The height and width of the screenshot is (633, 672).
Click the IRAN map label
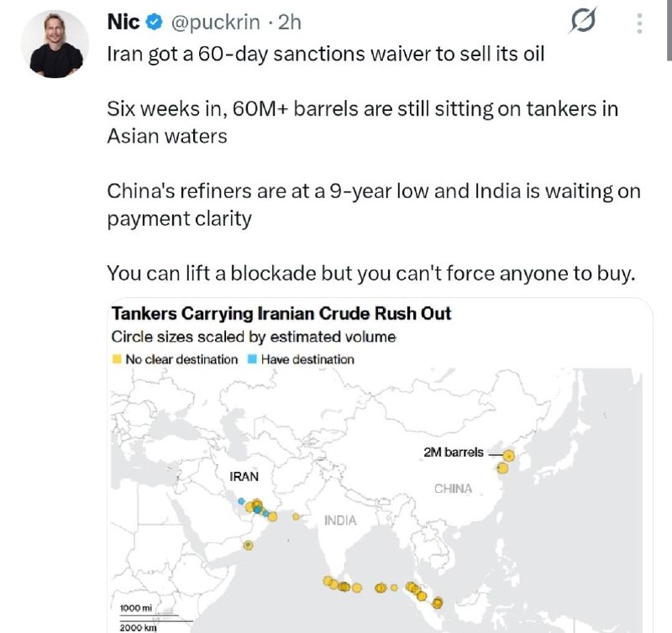click(244, 476)
